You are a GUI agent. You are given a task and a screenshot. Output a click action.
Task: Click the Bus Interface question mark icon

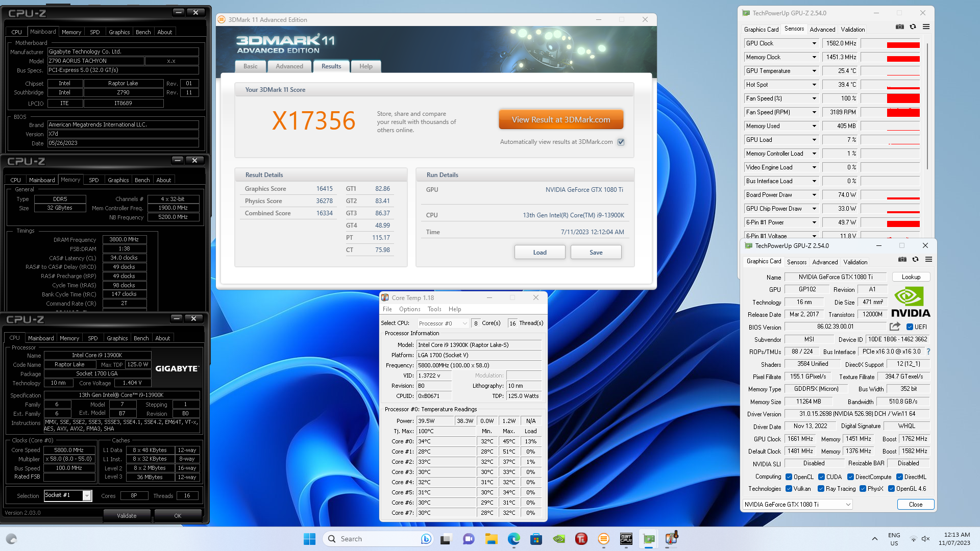point(928,352)
